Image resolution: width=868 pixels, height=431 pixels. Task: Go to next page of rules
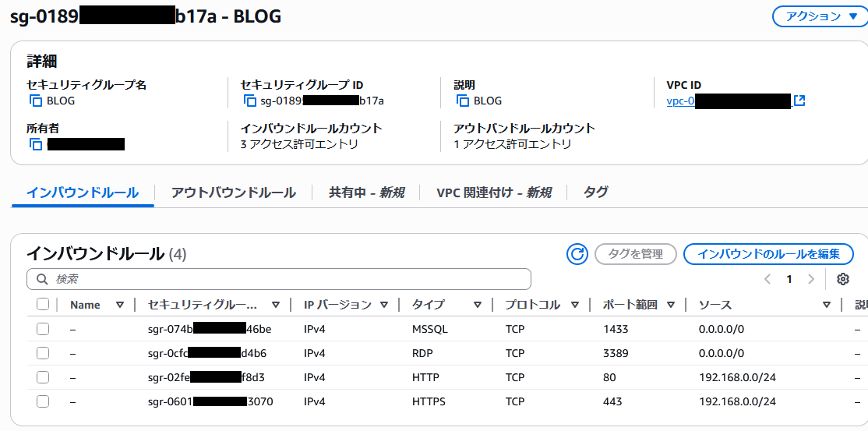tap(811, 279)
